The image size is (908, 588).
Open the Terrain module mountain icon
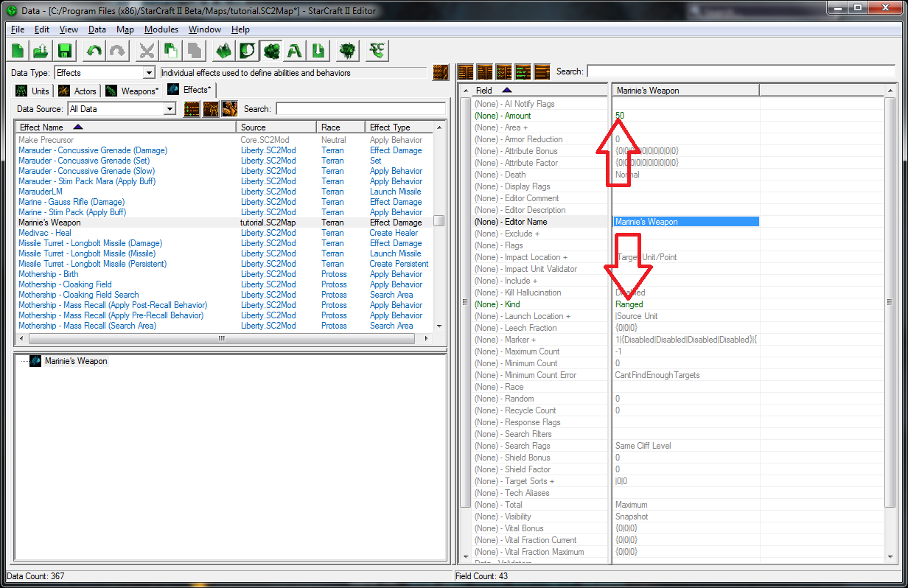[224, 51]
